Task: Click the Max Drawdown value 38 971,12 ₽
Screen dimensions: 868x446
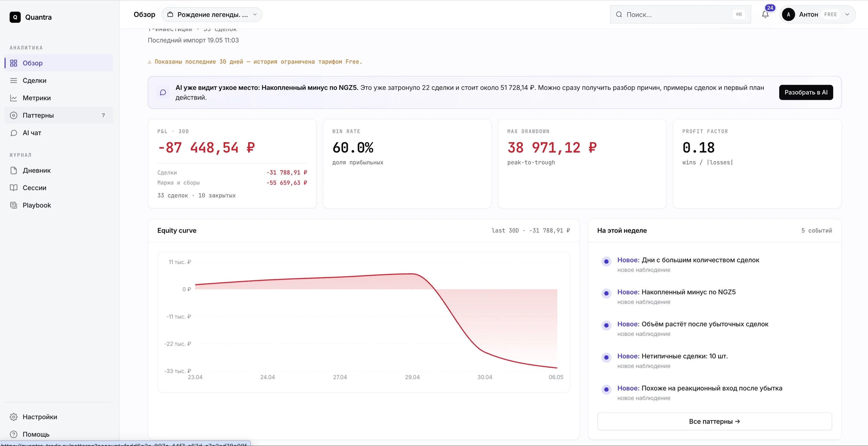Action: tap(552, 148)
